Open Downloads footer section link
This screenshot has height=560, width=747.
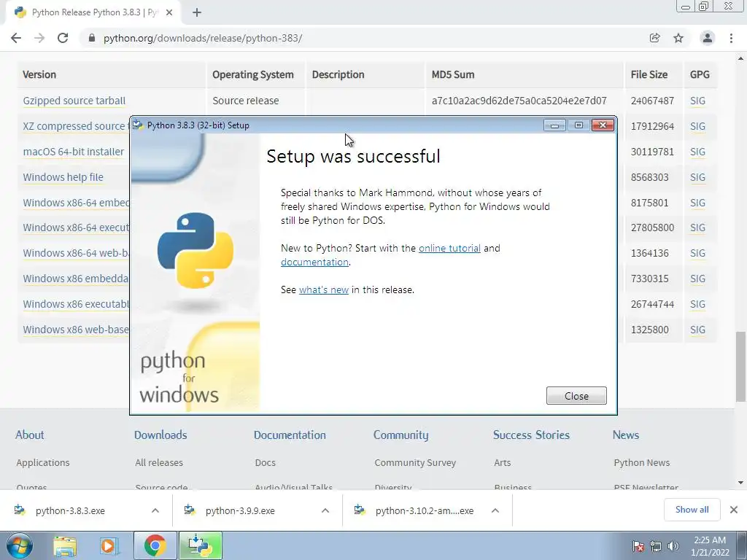[x=160, y=435]
